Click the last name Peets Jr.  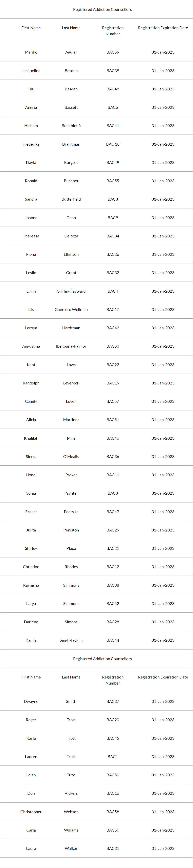(71, 512)
